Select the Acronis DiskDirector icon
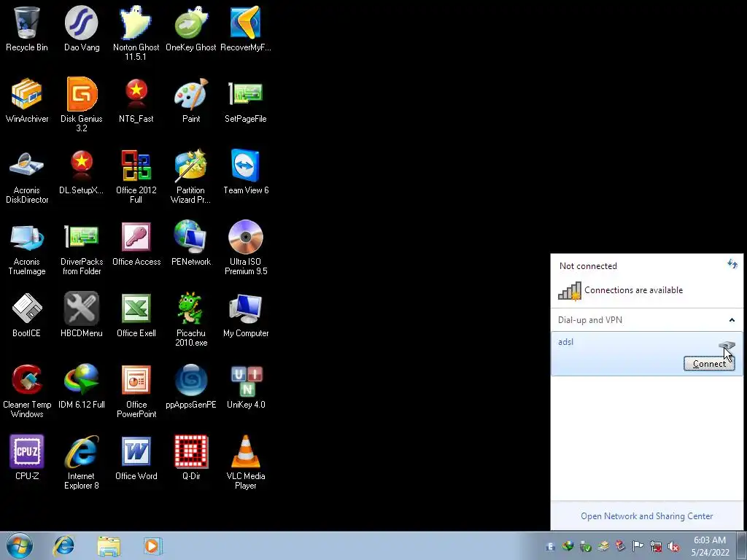747x560 pixels. [27, 176]
